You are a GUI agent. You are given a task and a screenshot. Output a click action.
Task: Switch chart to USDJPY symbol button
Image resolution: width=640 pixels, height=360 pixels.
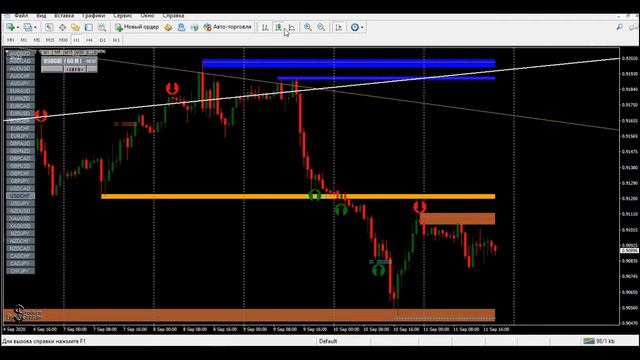pos(20,203)
